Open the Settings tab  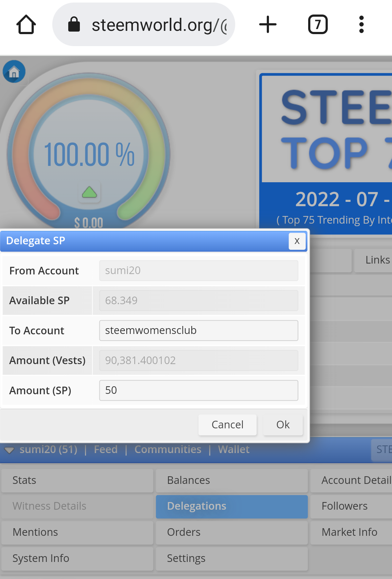pos(232,558)
